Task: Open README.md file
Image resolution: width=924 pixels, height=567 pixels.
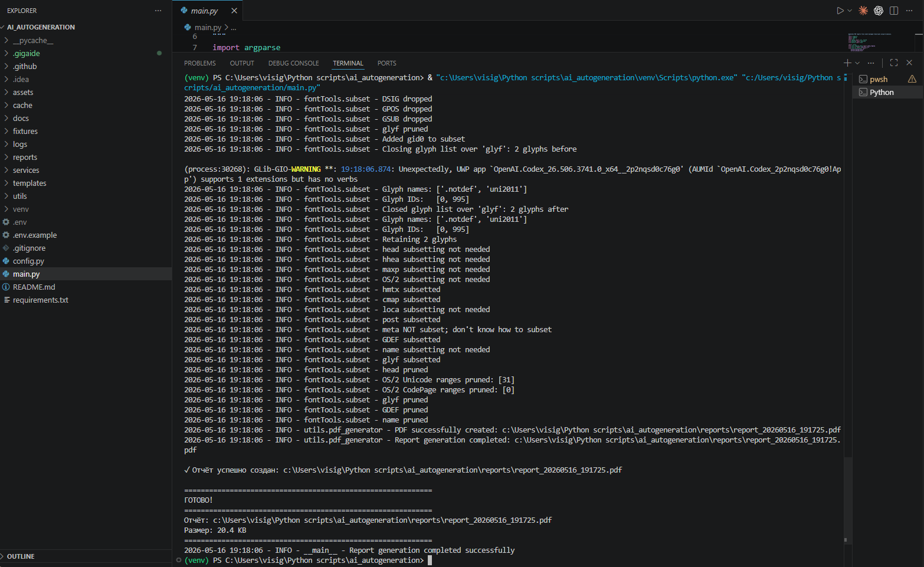Action: 86,287
